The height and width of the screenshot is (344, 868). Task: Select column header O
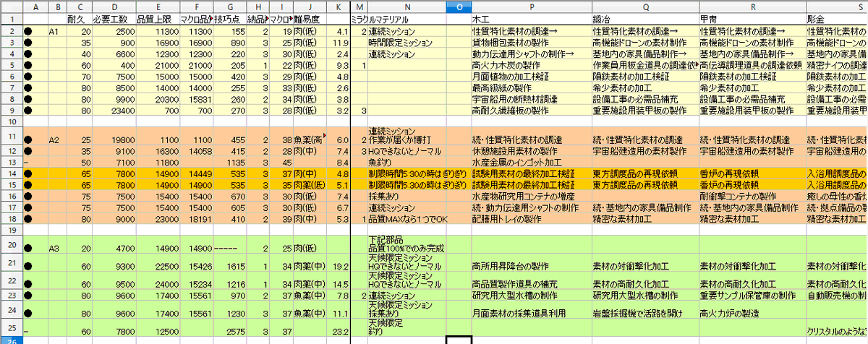click(x=459, y=6)
